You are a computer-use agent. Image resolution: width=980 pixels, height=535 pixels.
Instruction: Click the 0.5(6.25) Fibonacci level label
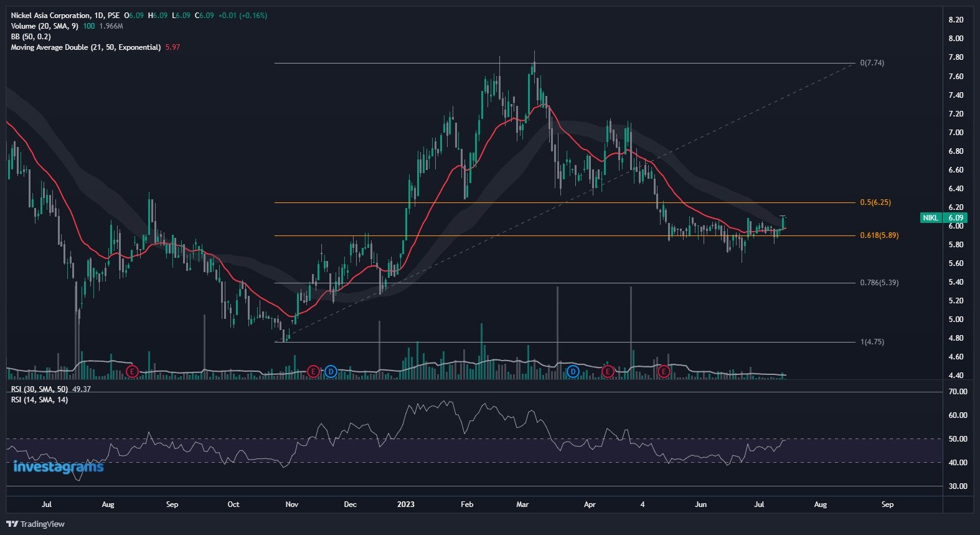pos(875,202)
